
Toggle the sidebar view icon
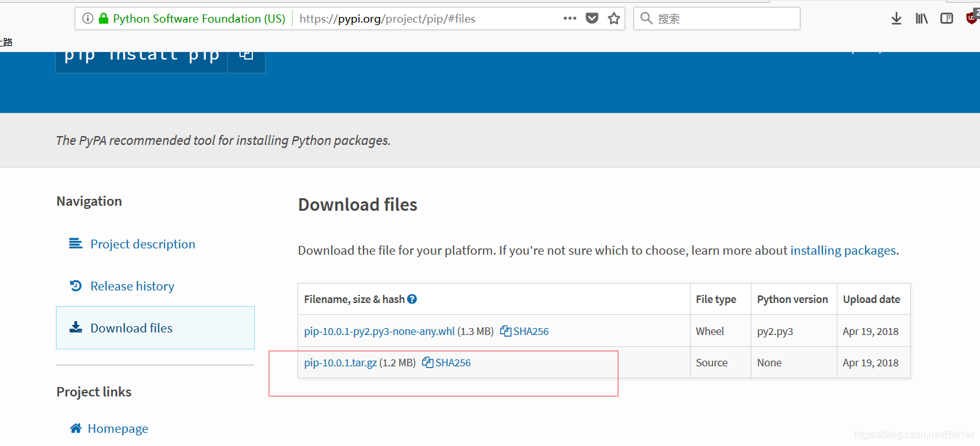point(947,19)
